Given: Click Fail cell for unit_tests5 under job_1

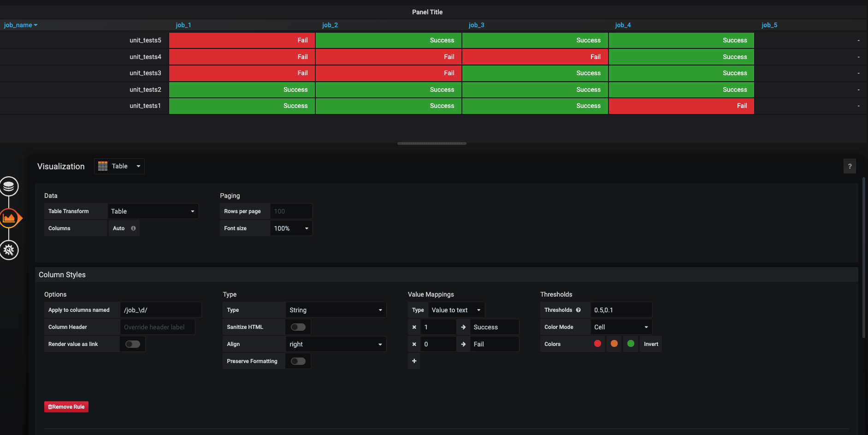Looking at the screenshot, I should [x=242, y=40].
